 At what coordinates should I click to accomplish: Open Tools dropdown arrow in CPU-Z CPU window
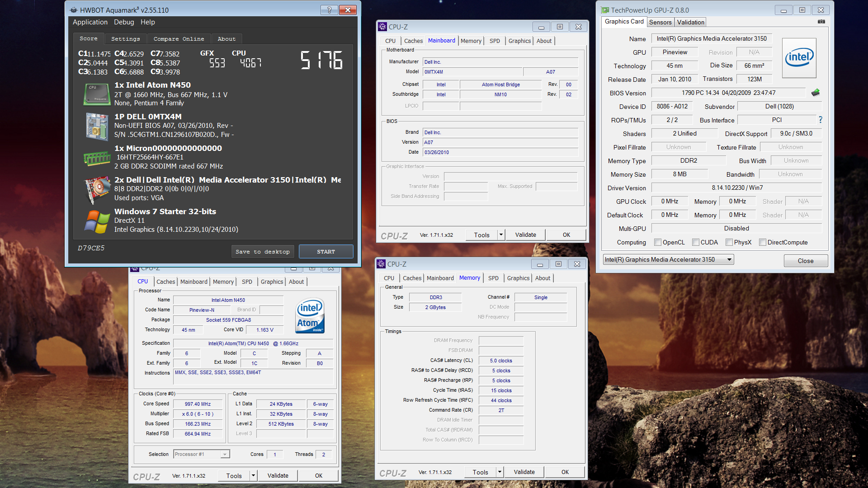click(x=253, y=475)
